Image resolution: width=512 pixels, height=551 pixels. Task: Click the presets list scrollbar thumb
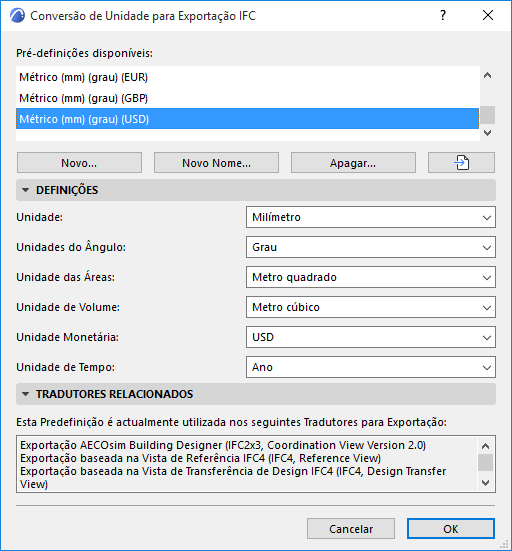pyautogui.click(x=487, y=115)
